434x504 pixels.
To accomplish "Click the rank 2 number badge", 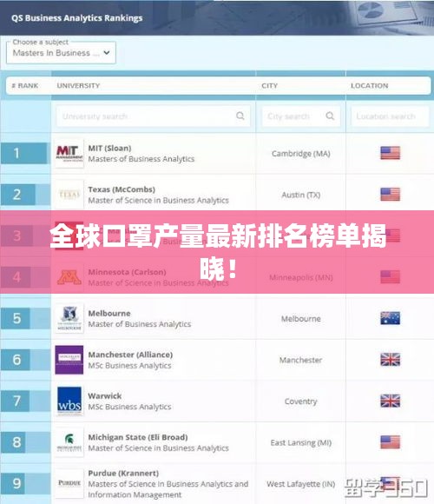I will [18, 195].
